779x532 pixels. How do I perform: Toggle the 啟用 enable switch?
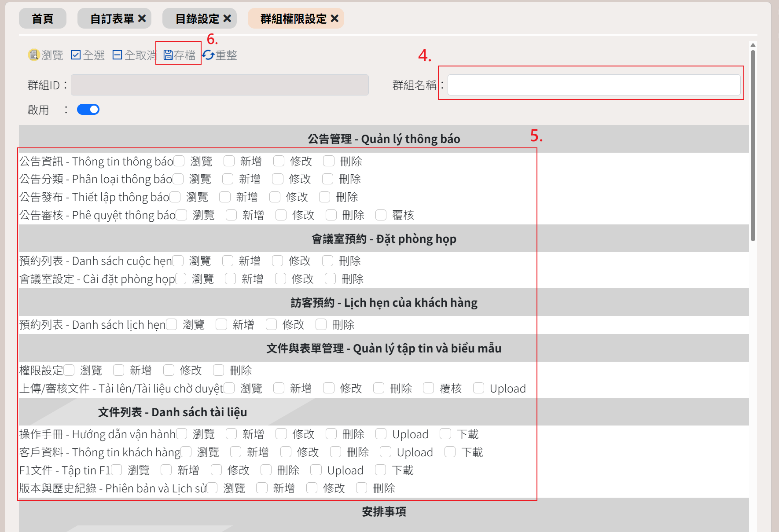point(88,110)
